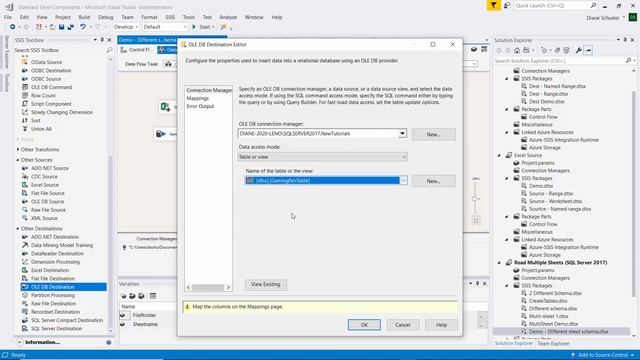
Task: Click Save All toolbar icon
Action: coord(70,27)
